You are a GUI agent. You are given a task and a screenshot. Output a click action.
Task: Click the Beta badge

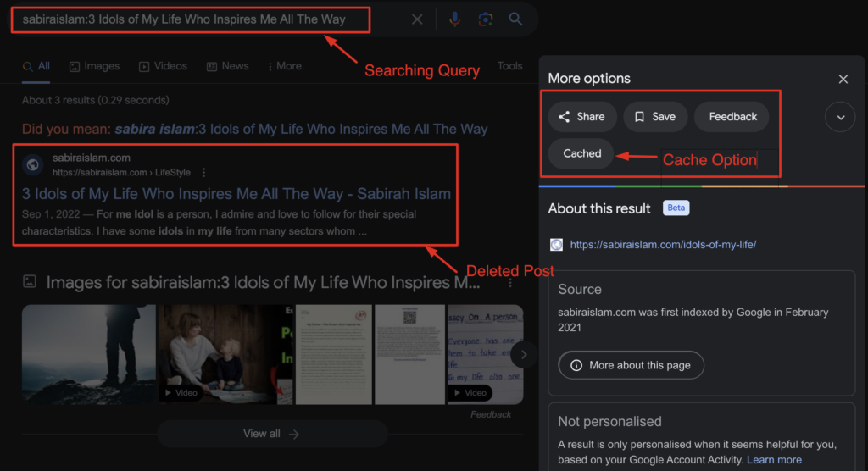676,208
